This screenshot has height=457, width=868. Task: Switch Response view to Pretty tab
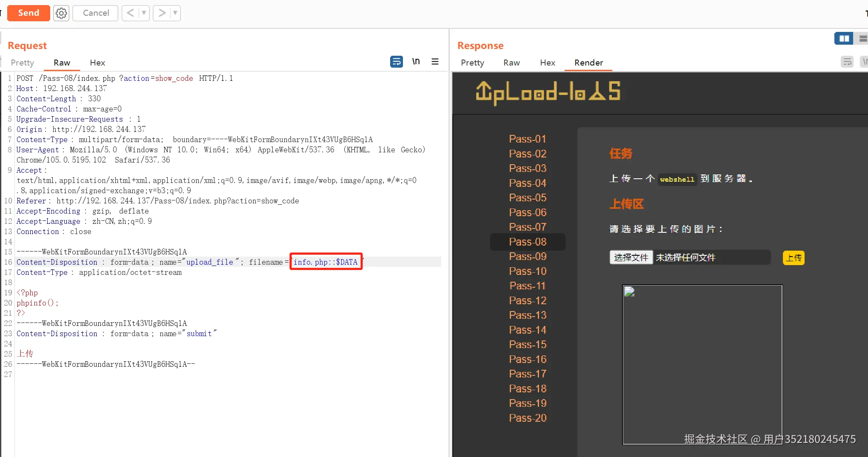coord(472,63)
